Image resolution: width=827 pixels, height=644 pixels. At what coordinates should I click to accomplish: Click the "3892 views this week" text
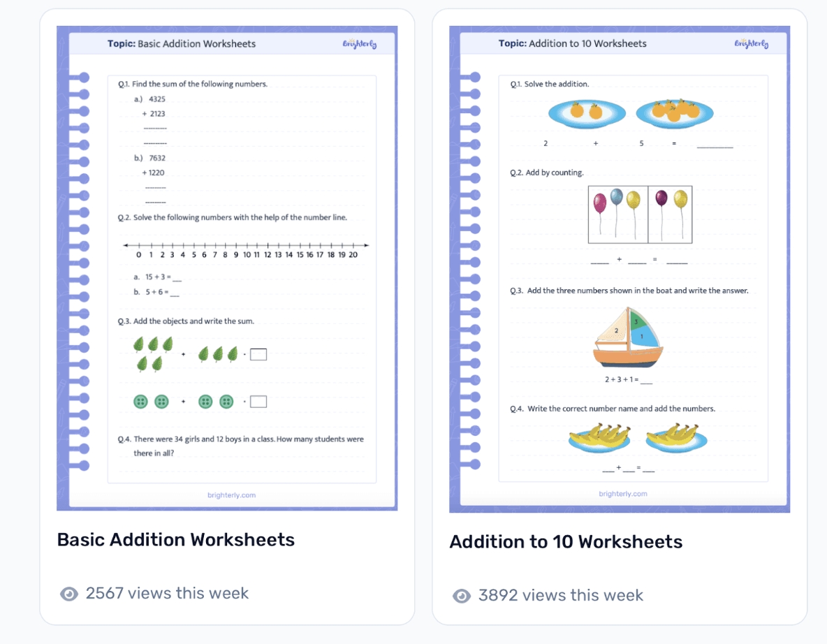coord(560,596)
